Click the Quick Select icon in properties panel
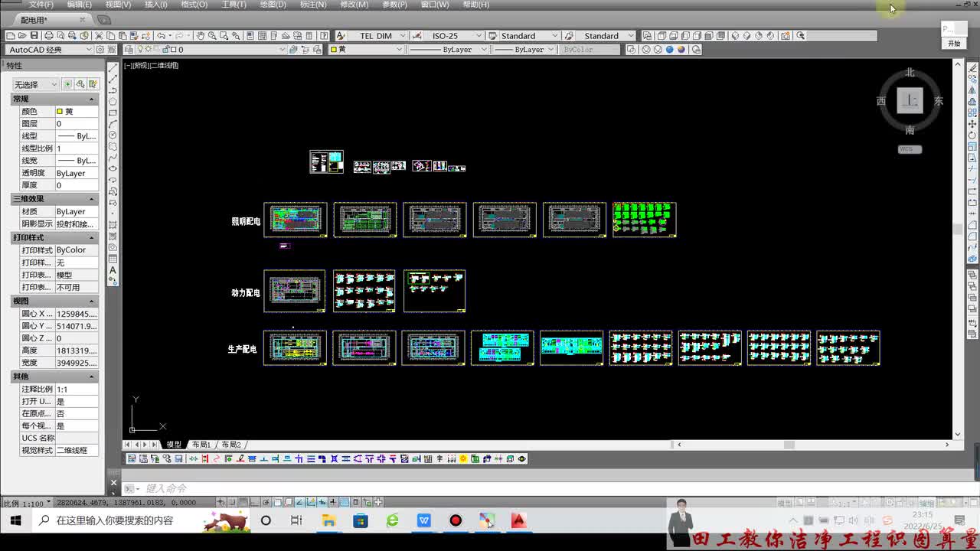 93,84
